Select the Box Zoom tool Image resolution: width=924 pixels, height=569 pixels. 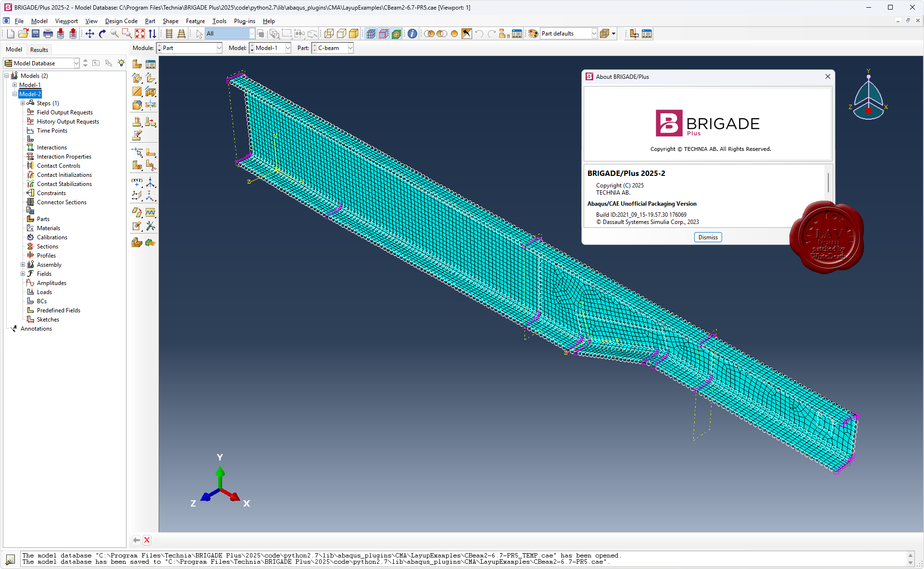(127, 34)
